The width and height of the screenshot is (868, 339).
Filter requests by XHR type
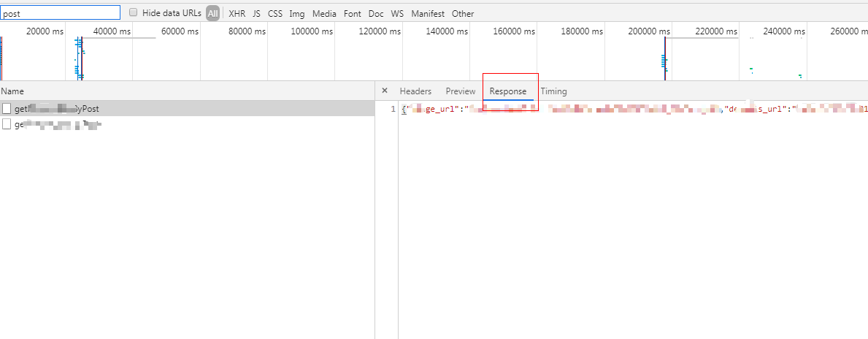coord(237,13)
